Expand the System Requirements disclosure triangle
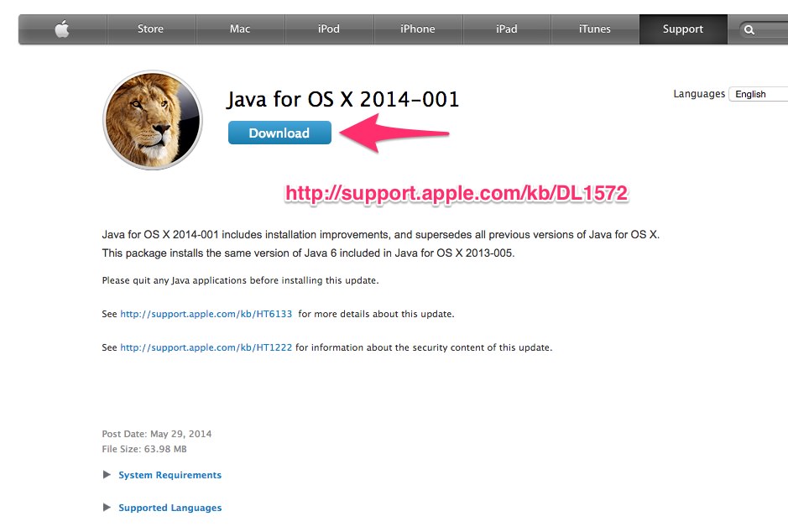Viewport: 788px width, 532px height. (x=107, y=475)
